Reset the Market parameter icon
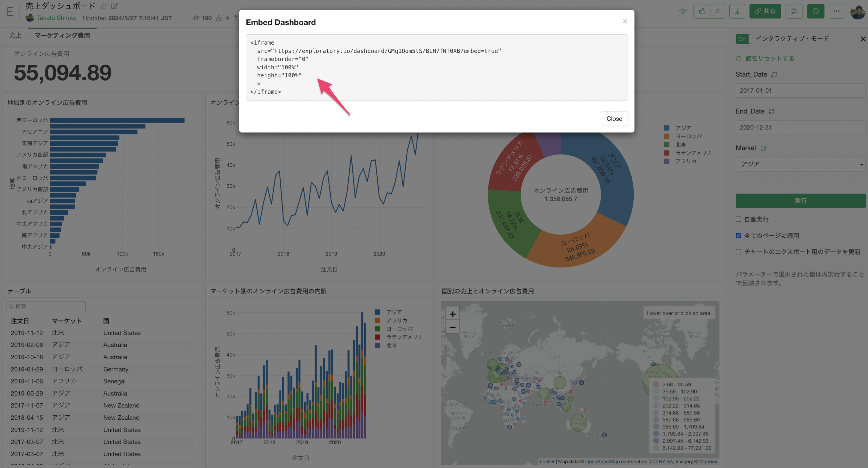The height and width of the screenshot is (468, 868). [763, 148]
